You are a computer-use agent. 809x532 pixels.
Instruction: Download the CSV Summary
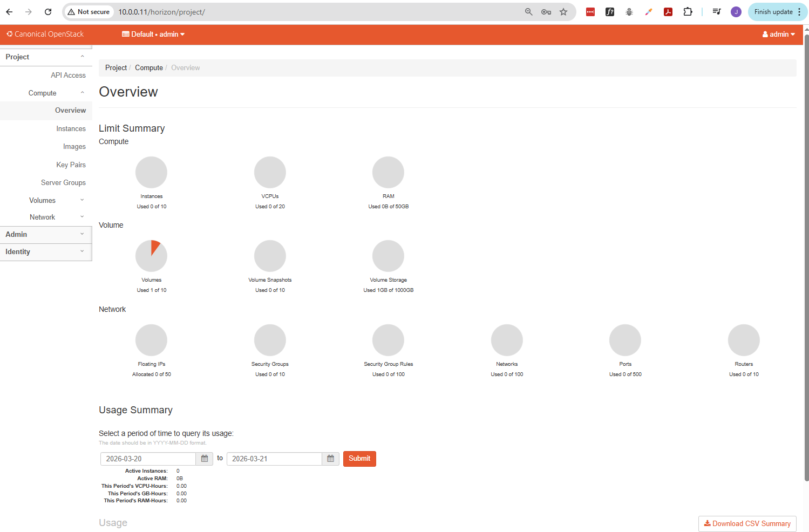point(747,523)
